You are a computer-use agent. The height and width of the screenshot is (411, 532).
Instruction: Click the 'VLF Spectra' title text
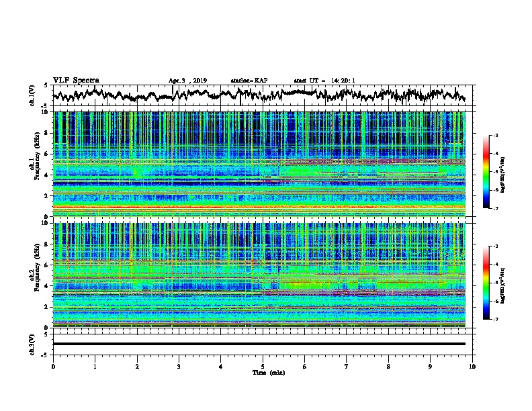coord(76,81)
